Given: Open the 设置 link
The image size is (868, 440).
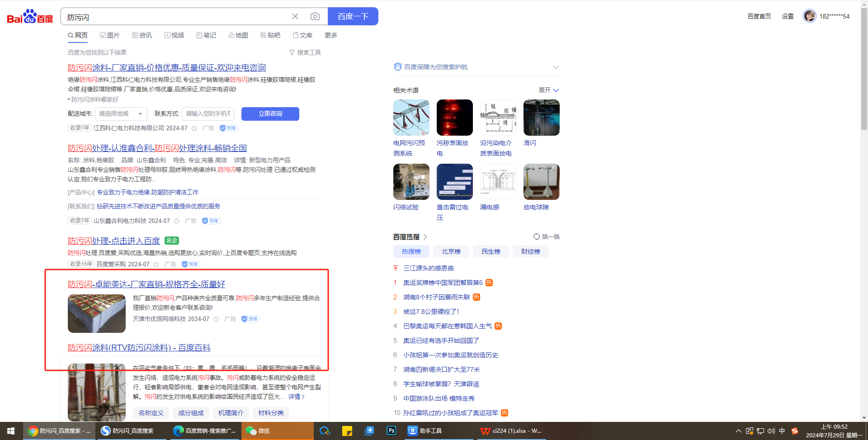Looking at the screenshot, I should (788, 16).
